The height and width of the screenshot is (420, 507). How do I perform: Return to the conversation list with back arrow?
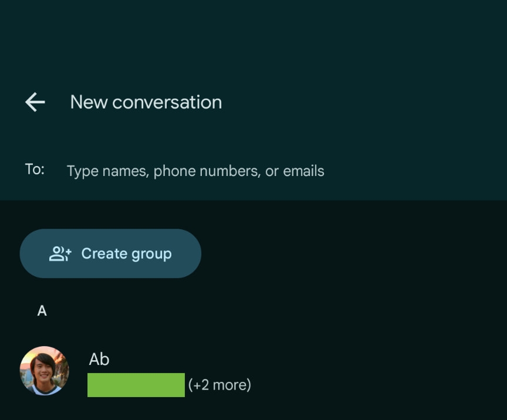coord(35,102)
